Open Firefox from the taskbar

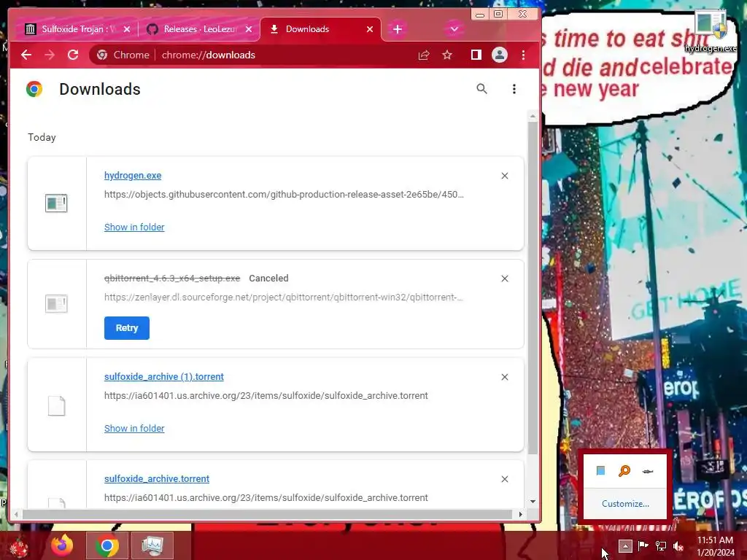point(63,545)
